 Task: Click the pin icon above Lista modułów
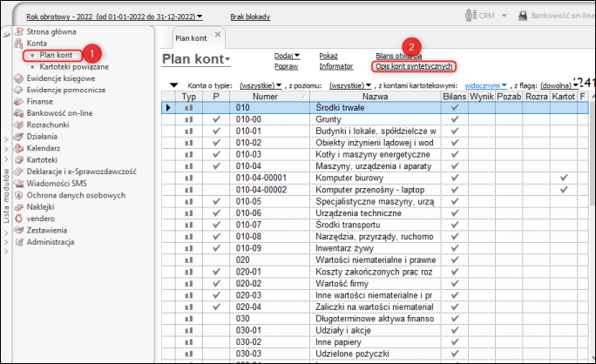(x=6, y=35)
